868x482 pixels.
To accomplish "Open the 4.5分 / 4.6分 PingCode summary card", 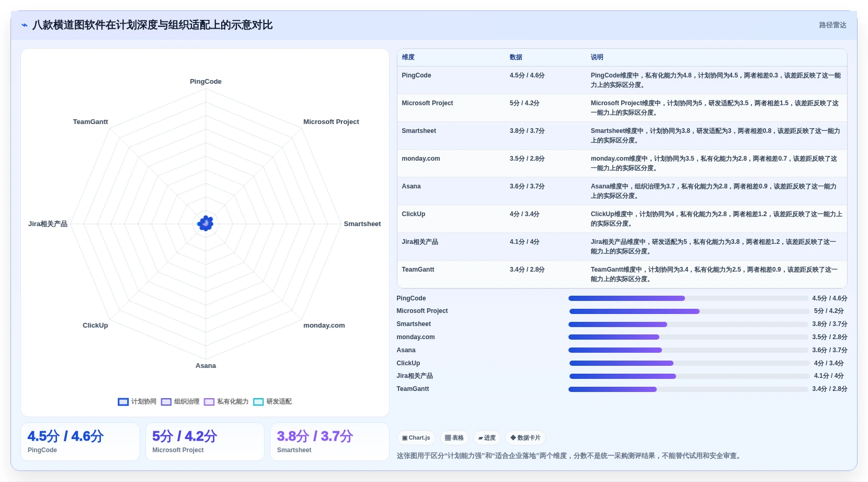I will coord(80,442).
